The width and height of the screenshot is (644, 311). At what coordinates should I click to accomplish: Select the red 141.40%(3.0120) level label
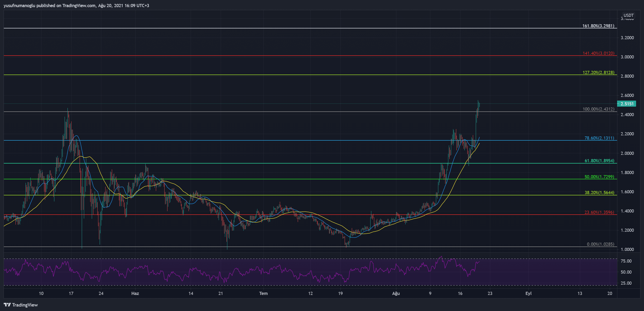pyautogui.click(x=598, y=53)
